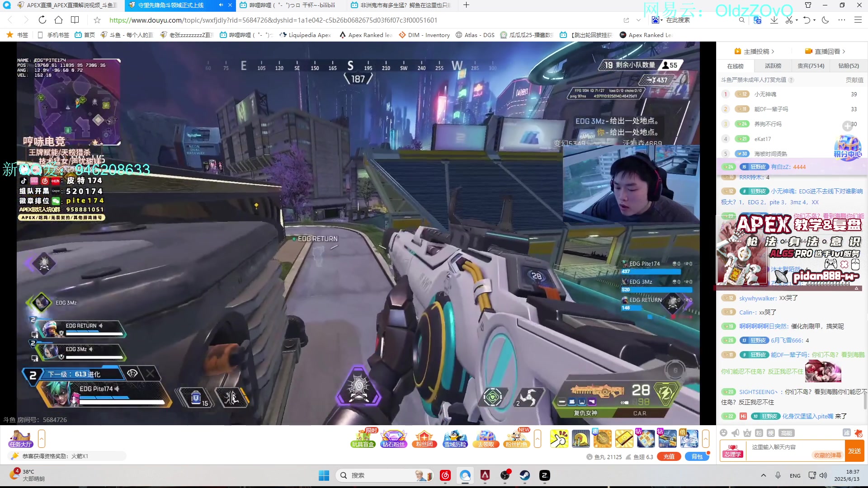
Task: Open the danmaku font style crown icon
Action: point(747,433)
